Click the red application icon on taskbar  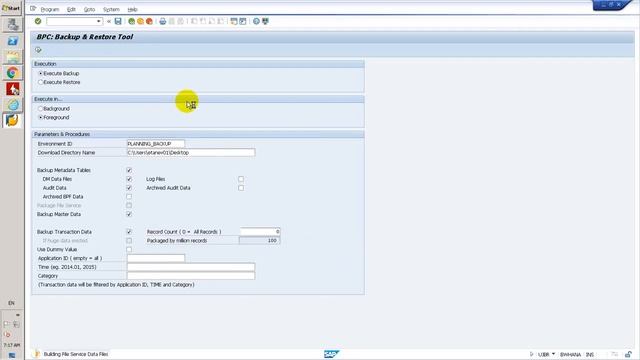click(x=13, y=89)
